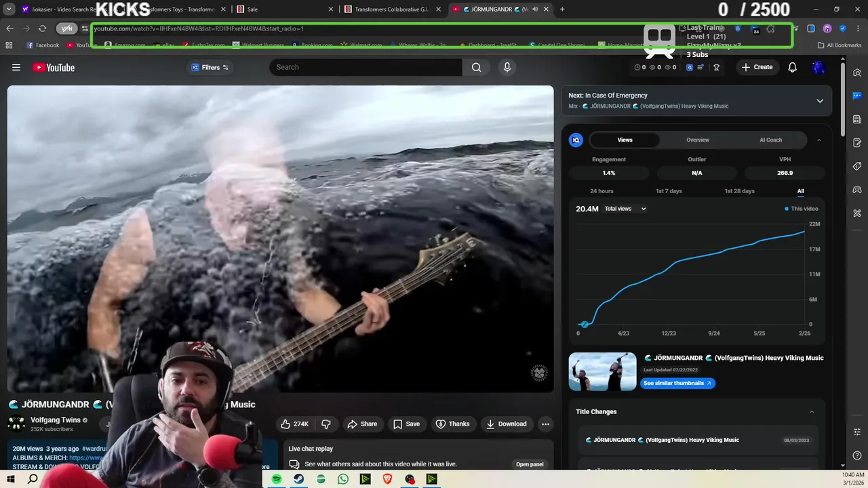Click Open panel for live chat replay
The width and height of the screenshot is (868, 488).
tap(530, 464)
